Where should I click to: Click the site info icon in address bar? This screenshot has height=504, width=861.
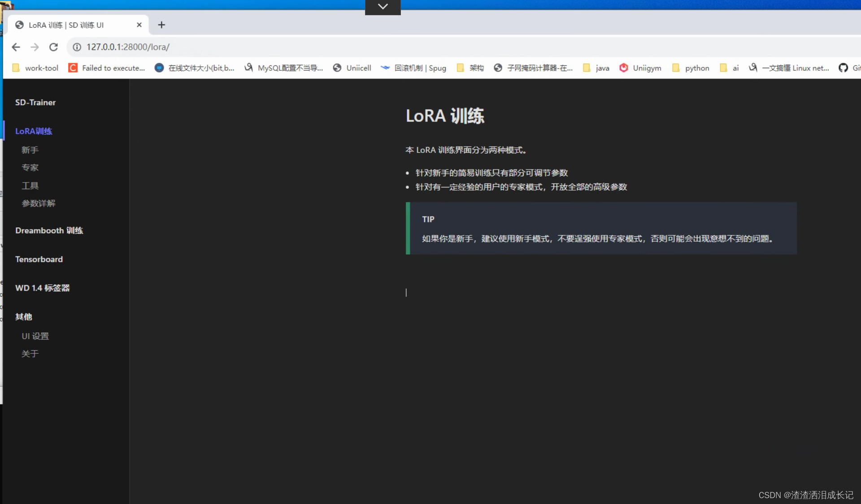pos(77,47)
